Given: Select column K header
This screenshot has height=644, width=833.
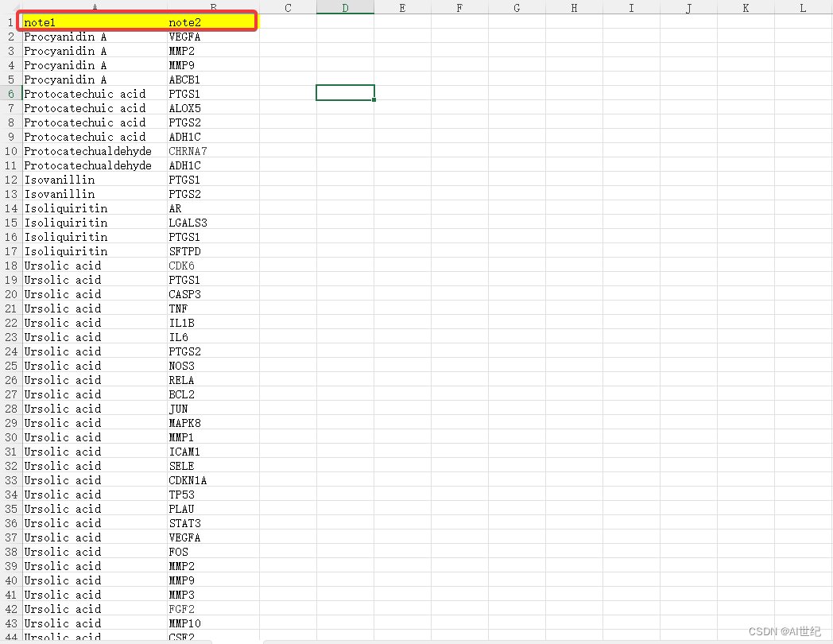Looking at the screenshot, I should pyautogui.click(x=746, y=7).
